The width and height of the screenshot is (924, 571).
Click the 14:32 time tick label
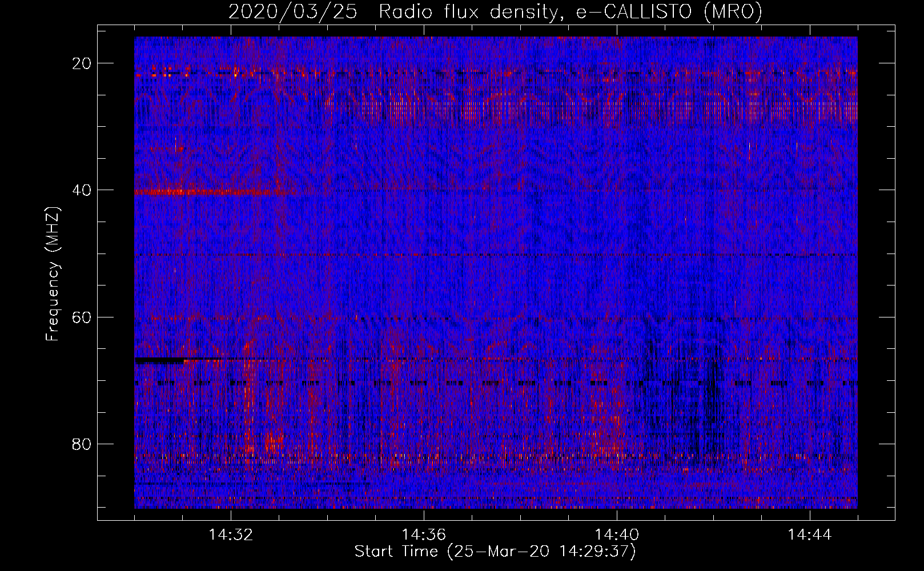(231, 535)
